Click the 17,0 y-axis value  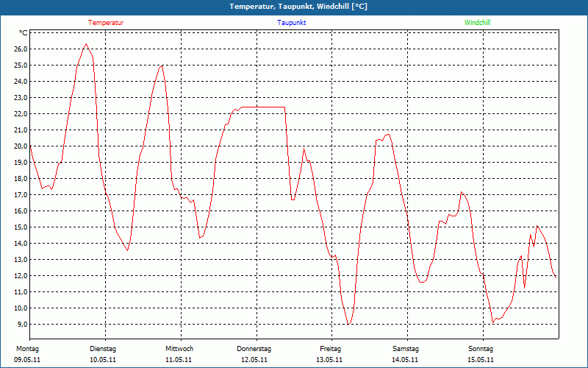[x=21, y=194]
